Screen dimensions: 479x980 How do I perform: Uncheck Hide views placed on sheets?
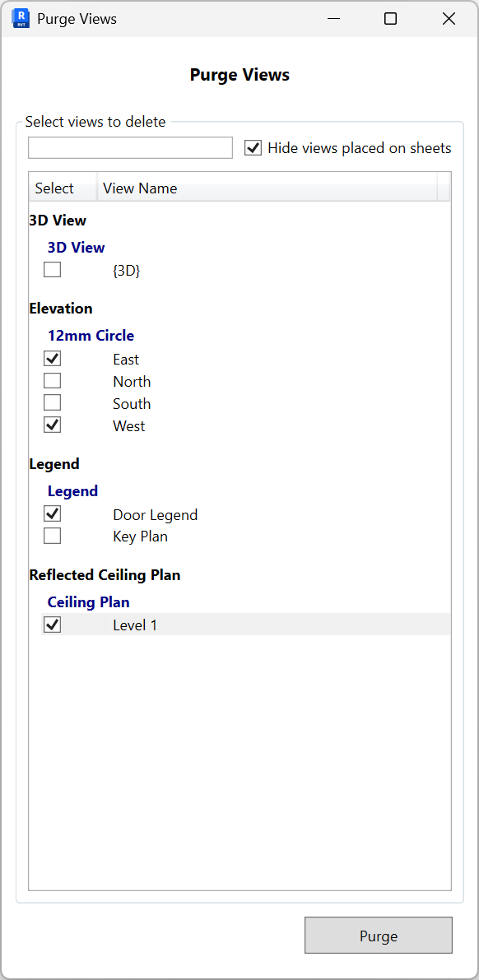253,148
